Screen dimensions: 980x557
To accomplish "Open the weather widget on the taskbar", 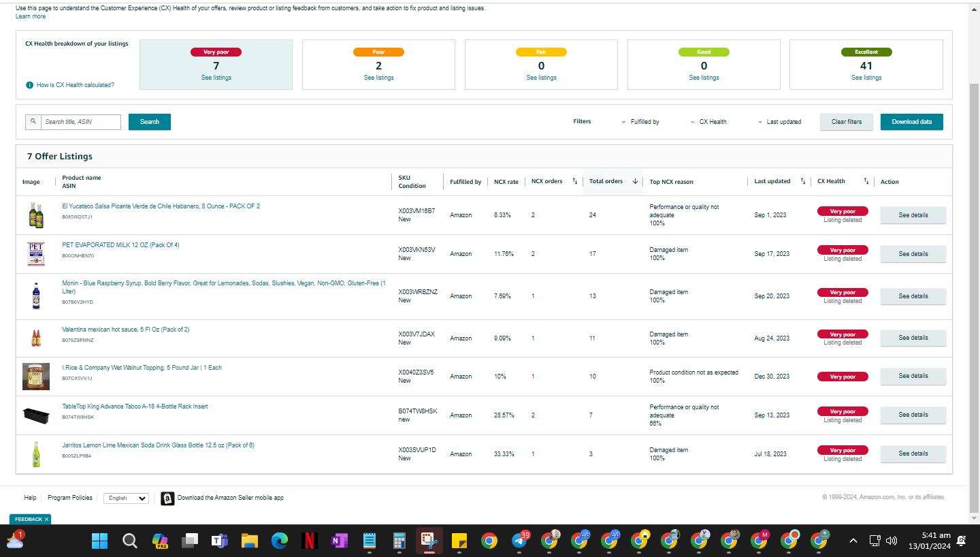I will (15, 540).
